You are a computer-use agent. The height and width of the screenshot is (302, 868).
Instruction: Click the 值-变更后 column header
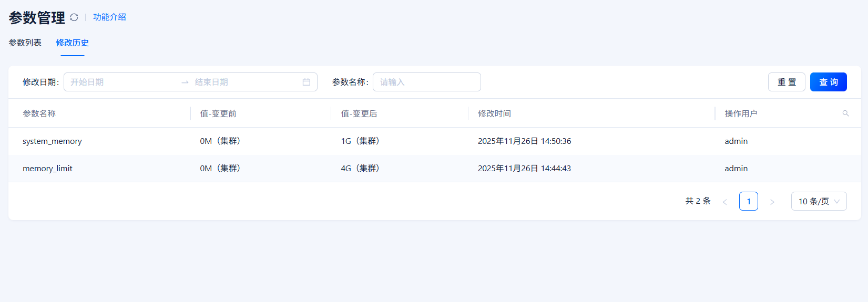[x=359, y=113]
